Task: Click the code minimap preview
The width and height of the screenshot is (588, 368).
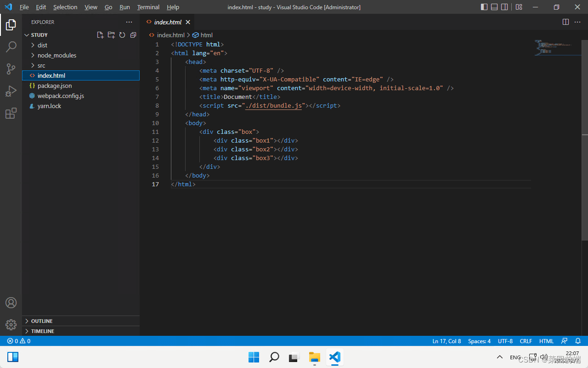Action: (554, 47)
